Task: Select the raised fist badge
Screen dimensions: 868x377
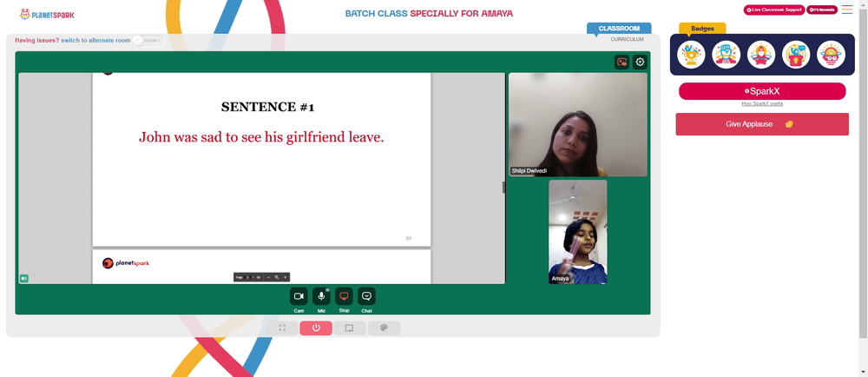Action: coord(726,55)
